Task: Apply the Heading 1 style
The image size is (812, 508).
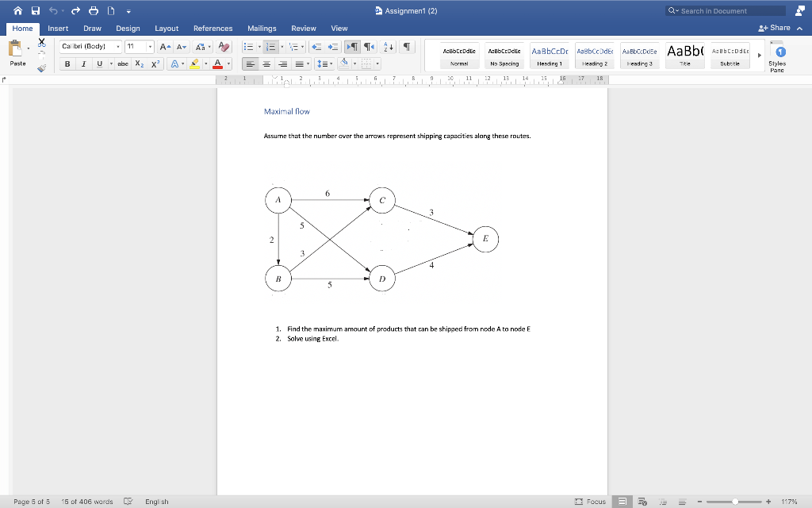Action: tap(549, 56)
